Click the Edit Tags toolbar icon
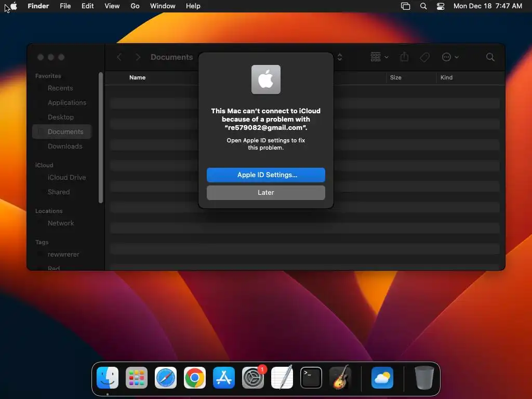532x399 pixels. click(424, 57)
